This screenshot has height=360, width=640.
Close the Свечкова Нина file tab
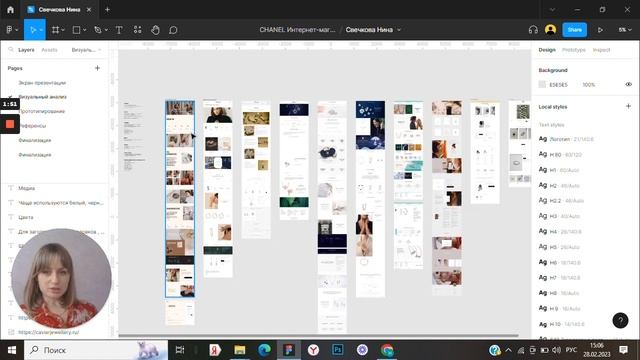[x=89, y=9]
